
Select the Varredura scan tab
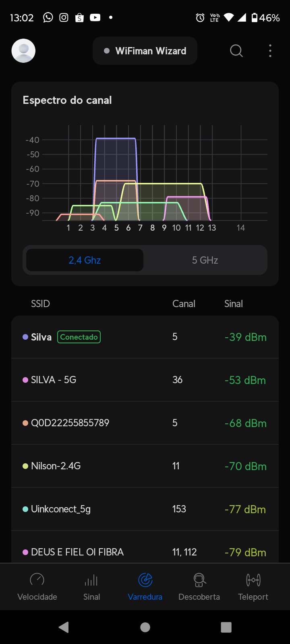point(145,586)
